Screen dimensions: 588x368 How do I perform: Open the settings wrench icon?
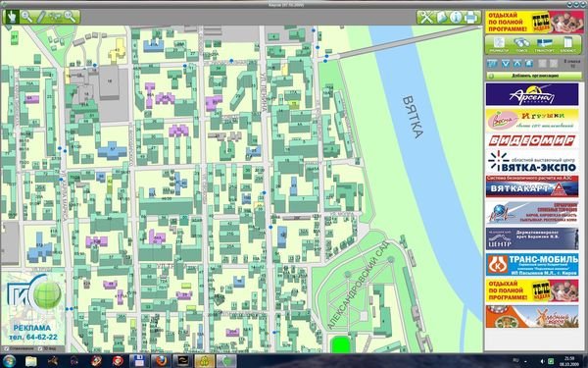(425, 18)
